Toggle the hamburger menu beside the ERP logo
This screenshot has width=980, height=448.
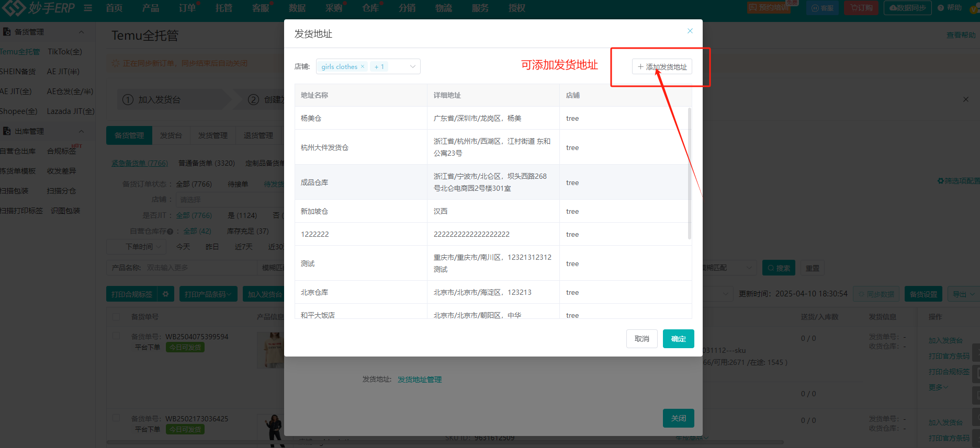click(x=88, y=8)
